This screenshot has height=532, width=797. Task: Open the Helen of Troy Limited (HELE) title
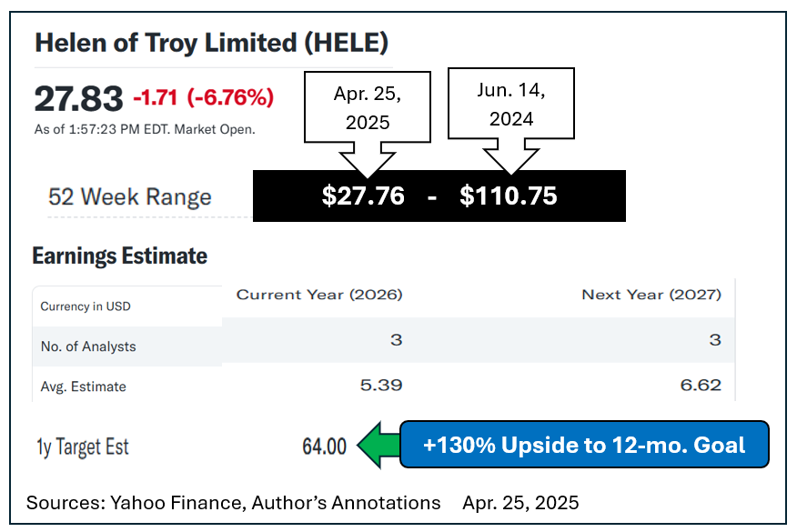click(211, 42)
